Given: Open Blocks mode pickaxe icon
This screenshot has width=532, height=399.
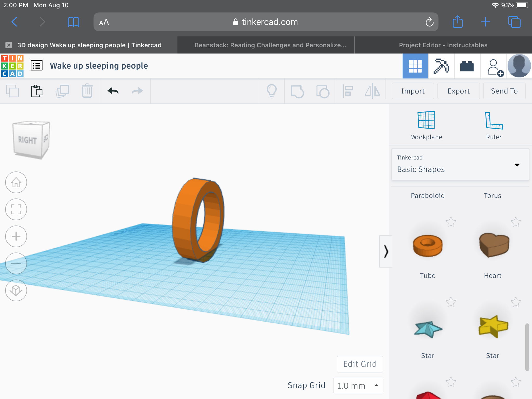Looking at the screenshot, I should click(441, 66).
